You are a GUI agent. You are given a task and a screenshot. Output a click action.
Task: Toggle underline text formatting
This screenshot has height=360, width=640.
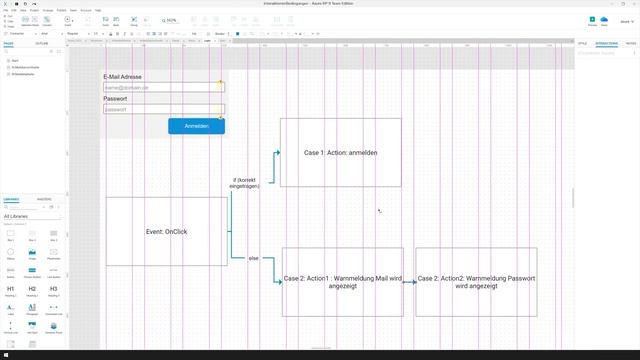tap(131, 34)
